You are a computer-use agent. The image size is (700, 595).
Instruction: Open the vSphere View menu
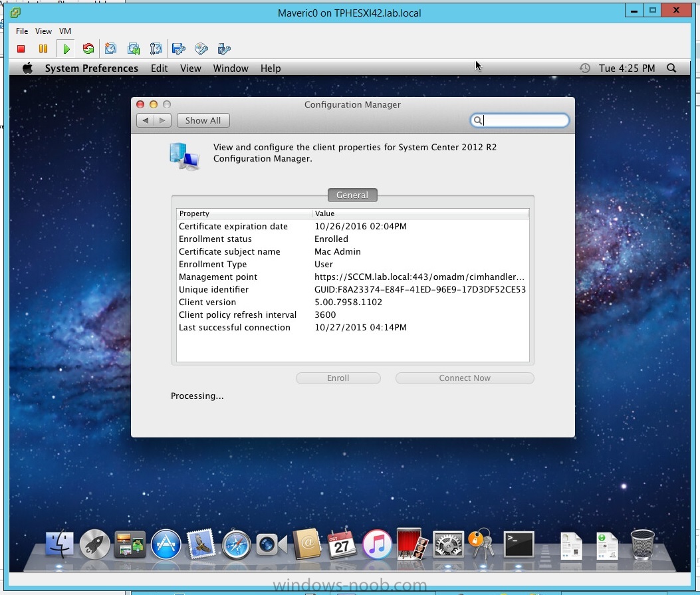[43, 31]
